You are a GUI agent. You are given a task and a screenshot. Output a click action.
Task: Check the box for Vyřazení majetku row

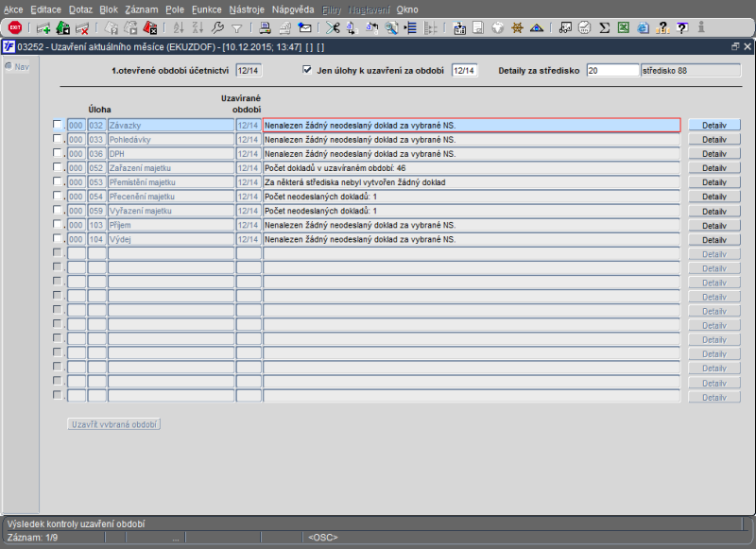coord(58,210)
